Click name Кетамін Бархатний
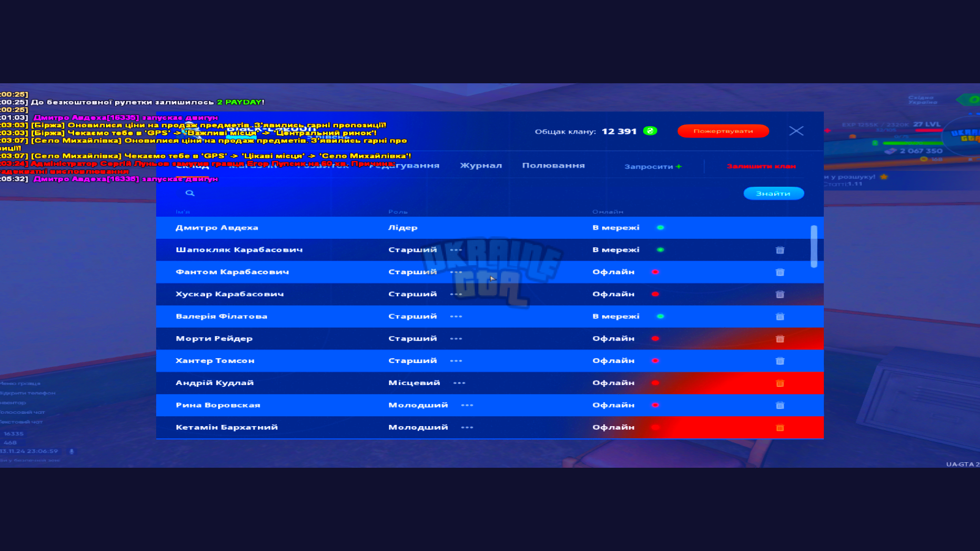 coord(227,427)
